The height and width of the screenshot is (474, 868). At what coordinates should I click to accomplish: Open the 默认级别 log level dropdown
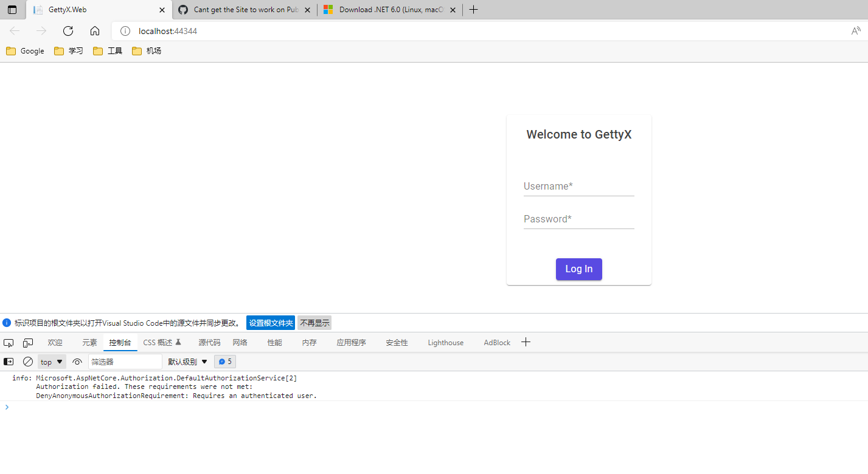tap(187, 362)
